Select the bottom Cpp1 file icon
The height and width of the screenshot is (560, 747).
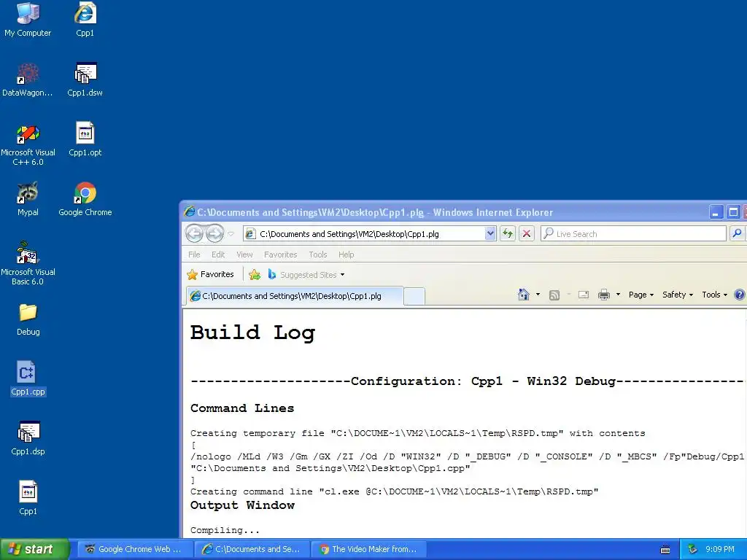click(28, 498)
